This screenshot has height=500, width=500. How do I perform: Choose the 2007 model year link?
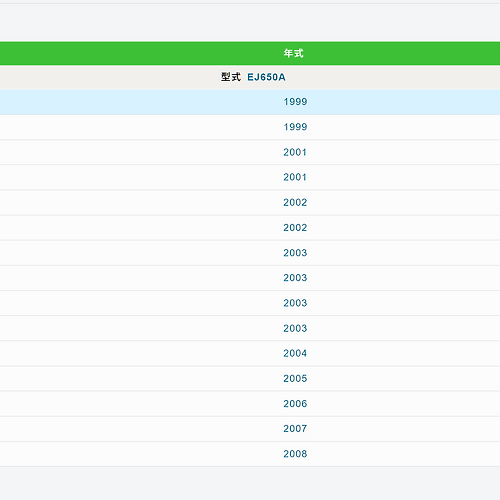click(x=295, y=429)
